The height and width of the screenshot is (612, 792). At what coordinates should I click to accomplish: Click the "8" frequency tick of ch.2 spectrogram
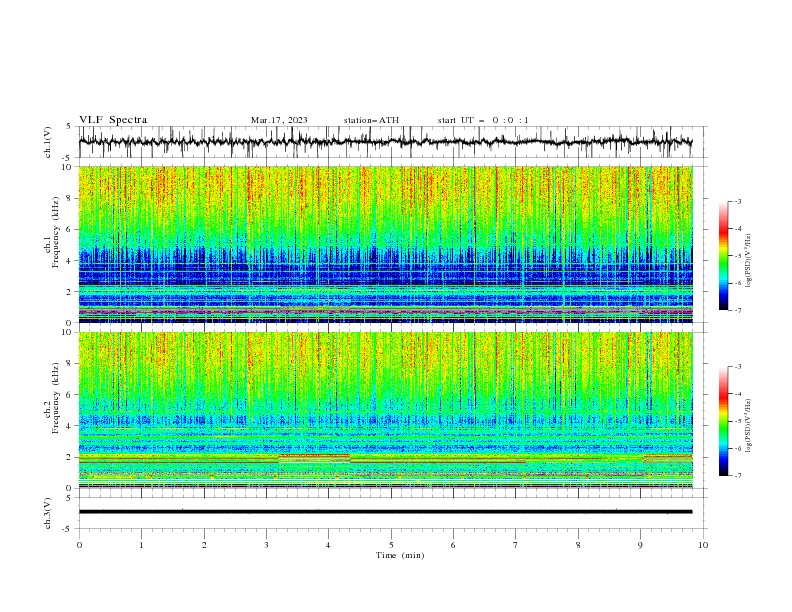click(70, 364)
